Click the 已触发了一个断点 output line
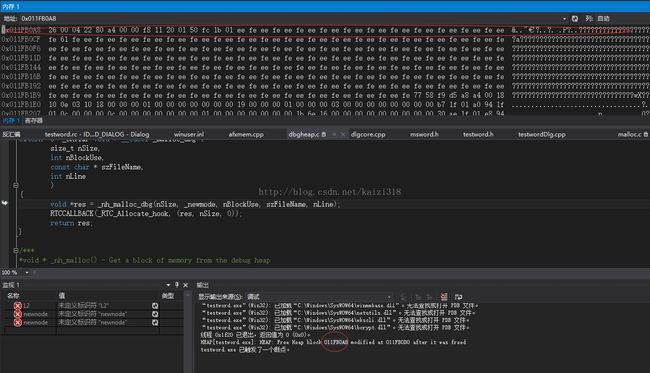Screen dimensions: 650x373 pos(245,350)
